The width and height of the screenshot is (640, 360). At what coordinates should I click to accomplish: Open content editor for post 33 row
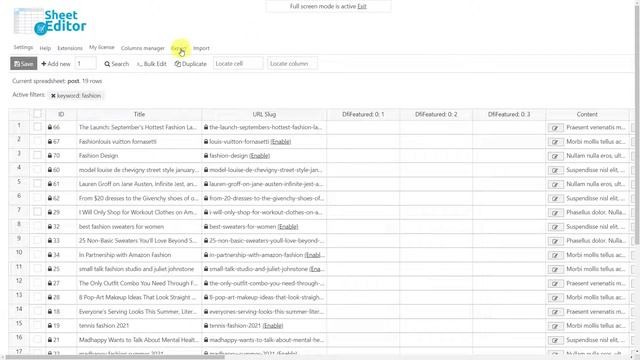555,241
